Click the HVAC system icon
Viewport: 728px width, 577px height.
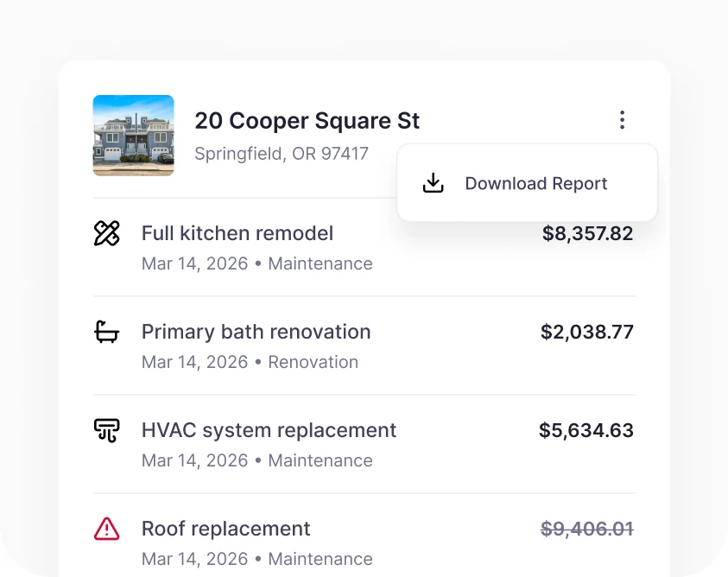[107, 430]
